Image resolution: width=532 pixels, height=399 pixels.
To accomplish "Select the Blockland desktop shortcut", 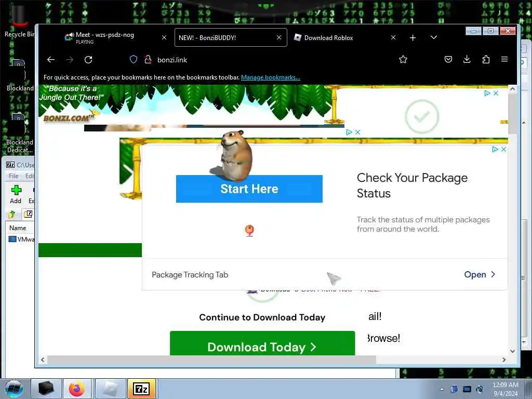I will [x=20, y=75].
